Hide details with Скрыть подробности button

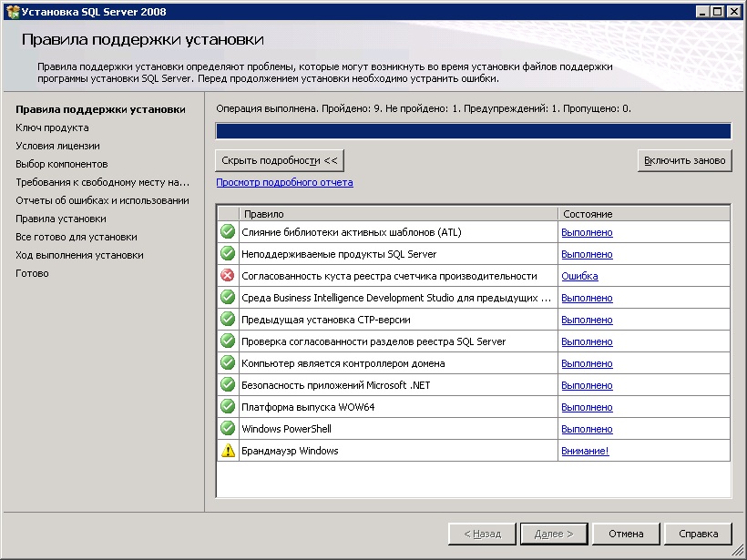point(280,160)
